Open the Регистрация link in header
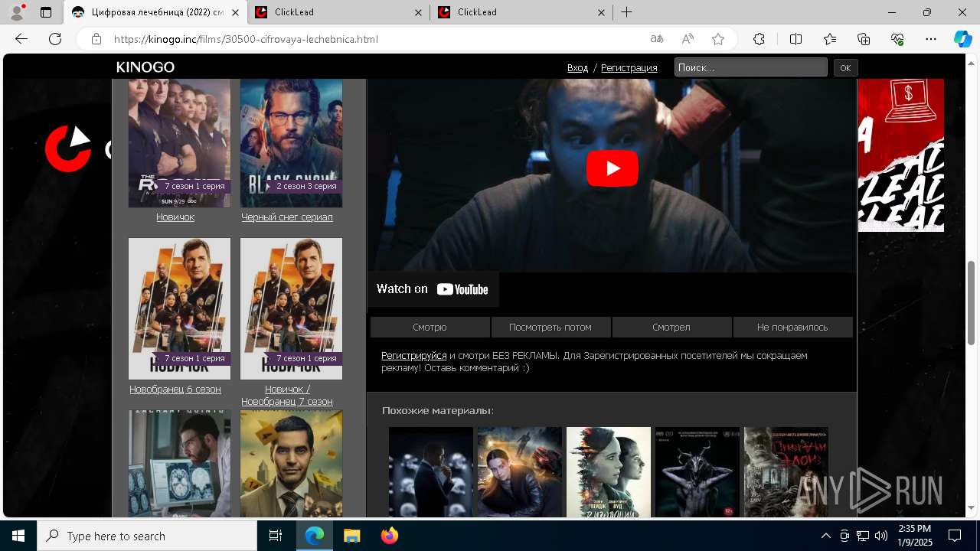Screen dimensions: 980x551 click(x=629, y=68)
